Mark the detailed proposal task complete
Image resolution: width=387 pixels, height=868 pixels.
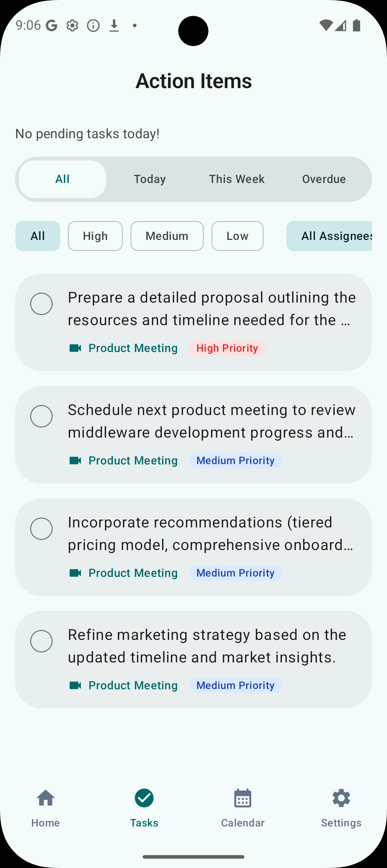[x=41, y=304]
